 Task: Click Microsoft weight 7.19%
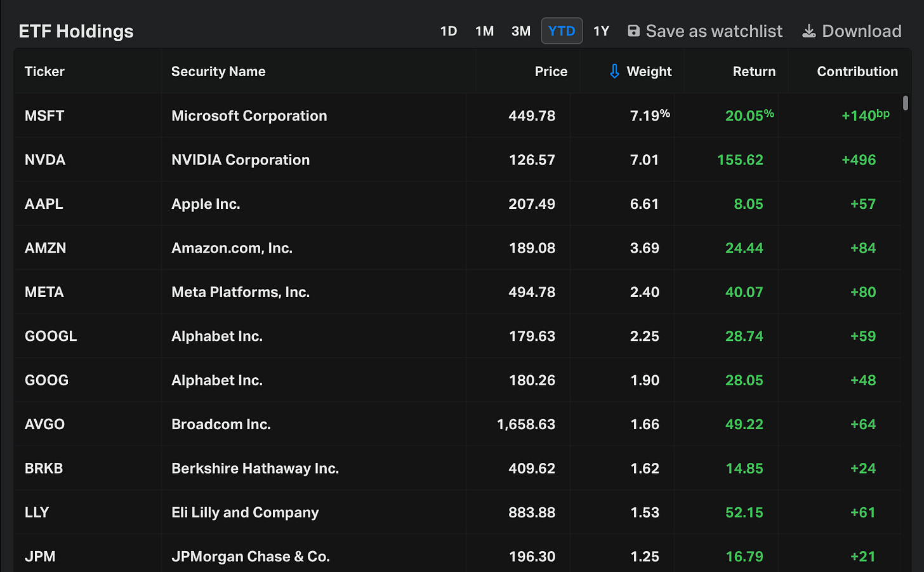pyautogui.click(x=650, y=116)
